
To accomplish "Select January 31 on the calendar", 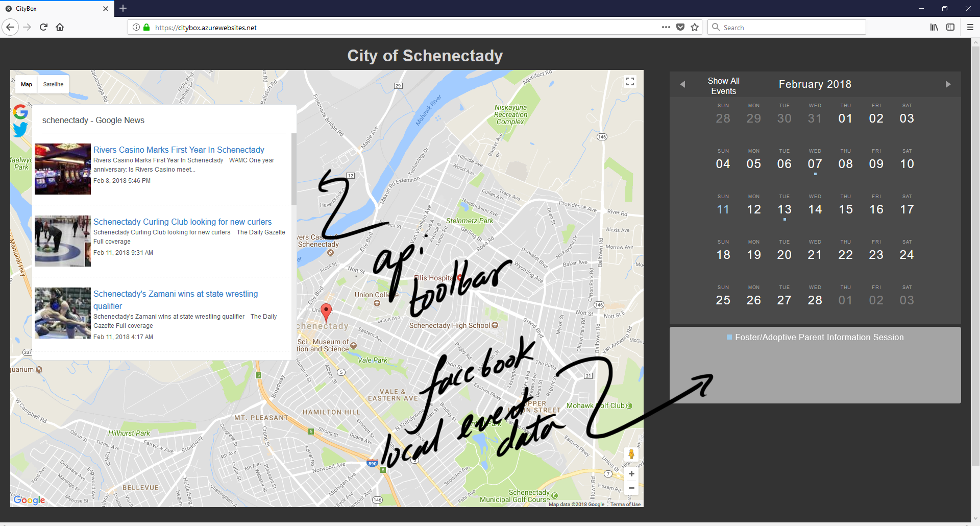I will [815, 118].
